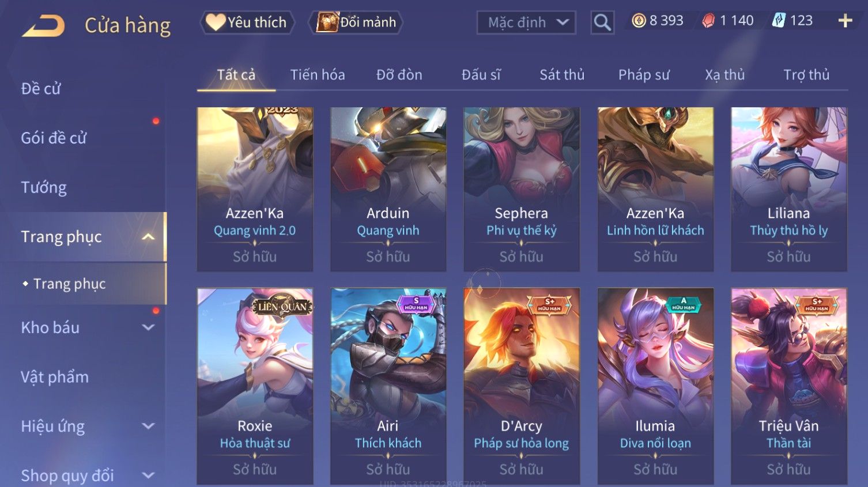Image resolution: width=868 pixels, height=487 pixels.
Task: Click the gold coin balance icon
Action: pyautogui.click(x=638, y=21)
